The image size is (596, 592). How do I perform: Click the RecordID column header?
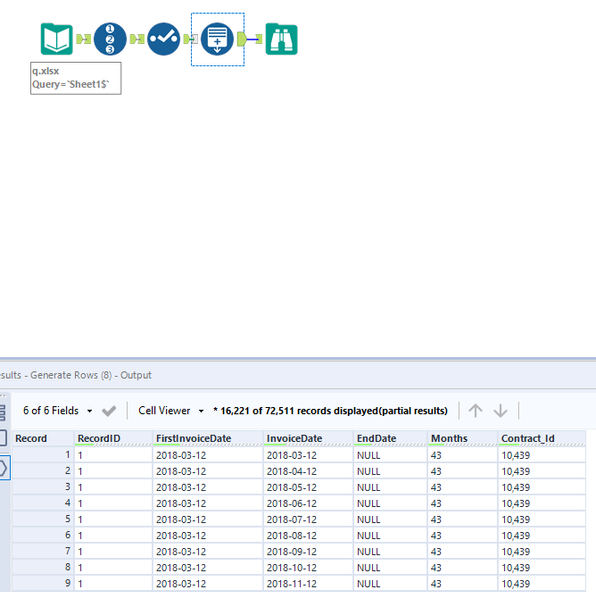[113, 438]
